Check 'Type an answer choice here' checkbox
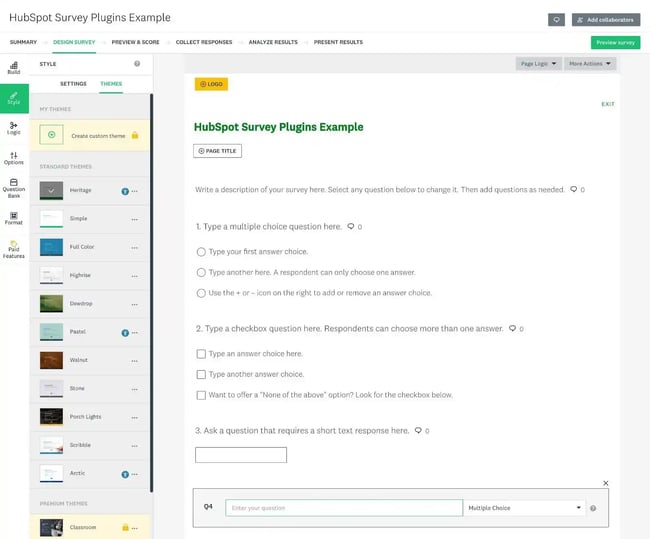Viewport: 650px width, 539px height. point(201,354)
